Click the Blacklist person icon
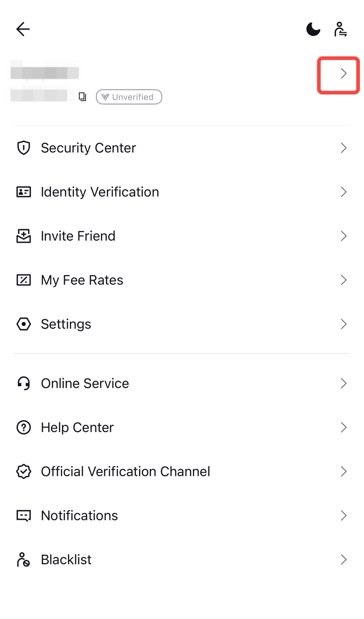Viewport: 364px width, 619px height. pos(23,560)
